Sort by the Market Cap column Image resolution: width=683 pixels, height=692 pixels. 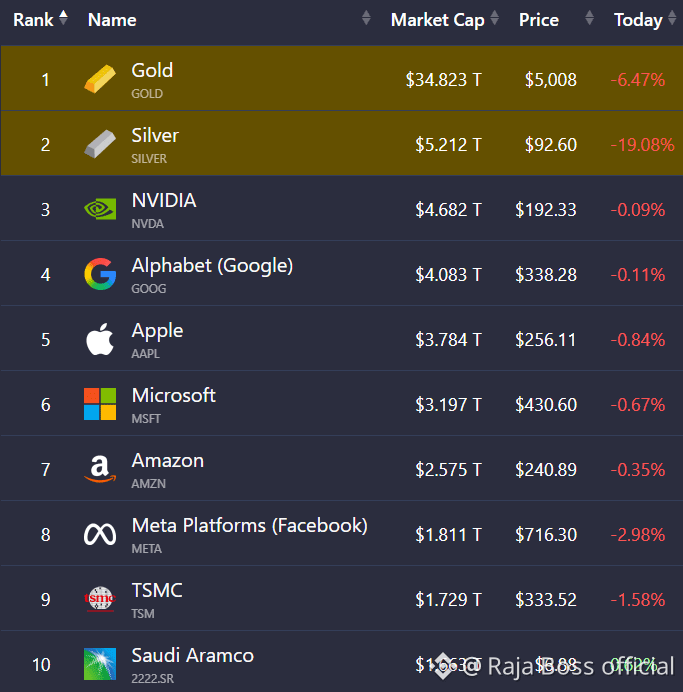(x=437, y=19)
